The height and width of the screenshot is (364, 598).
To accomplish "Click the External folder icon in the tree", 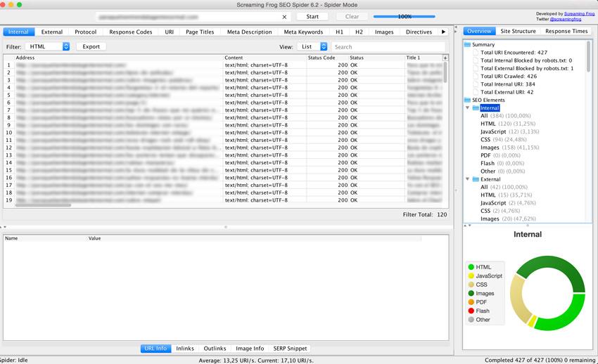I will tap(476, 179).
